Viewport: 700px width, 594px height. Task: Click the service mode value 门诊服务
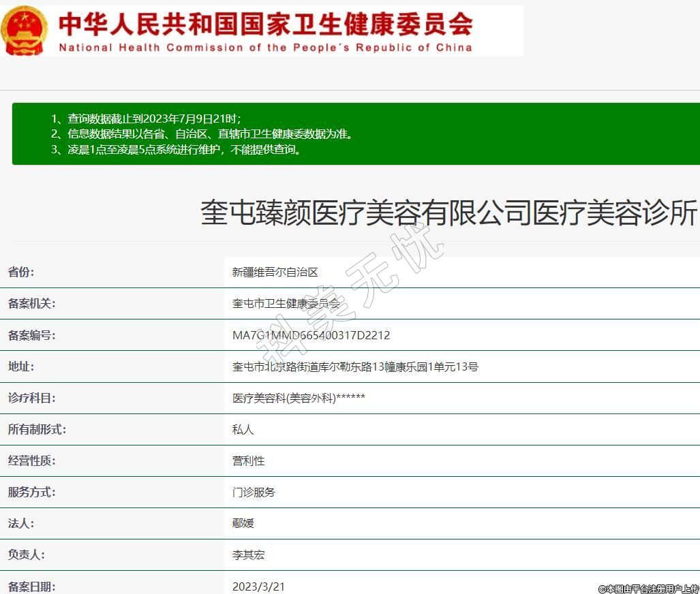(254, 492)
